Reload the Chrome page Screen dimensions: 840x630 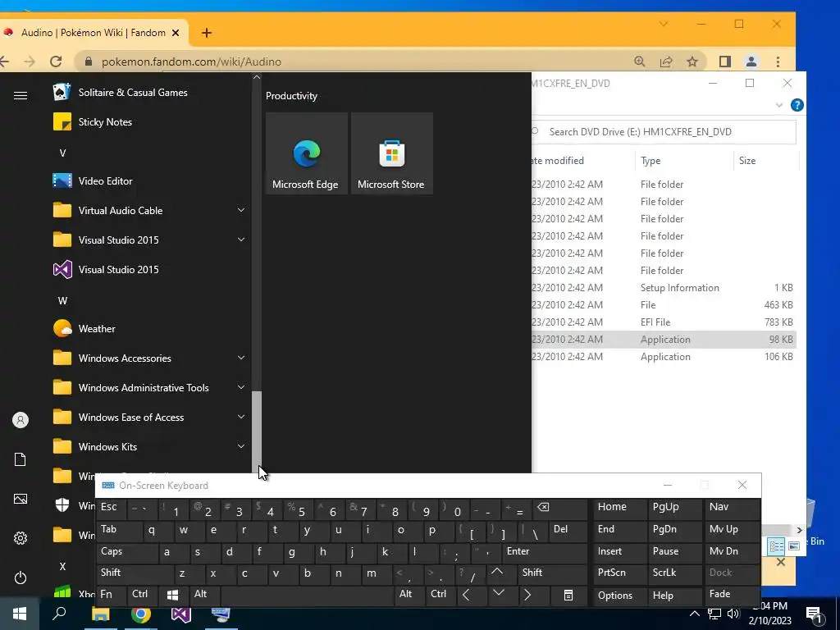[x=56, y=62]
